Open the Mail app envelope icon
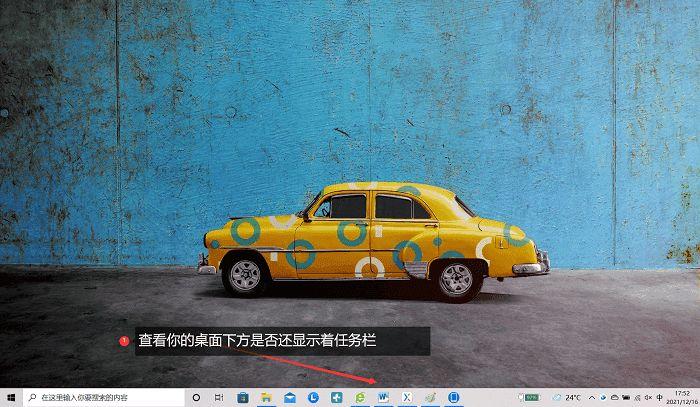Viewport: 700px width, 407px height. coord(290,397)
